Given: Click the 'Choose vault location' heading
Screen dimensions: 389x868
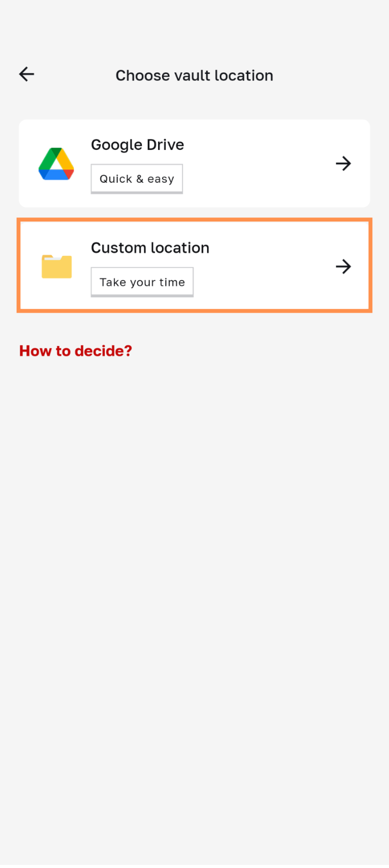Looking at the screenshot, I should (194, 76).
